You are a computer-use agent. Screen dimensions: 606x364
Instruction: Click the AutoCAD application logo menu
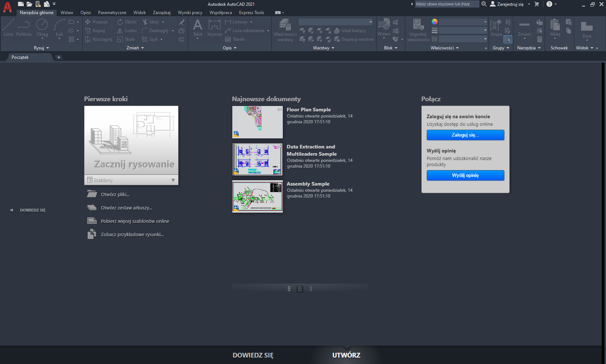pyautogui.click(x=7, y=7)
